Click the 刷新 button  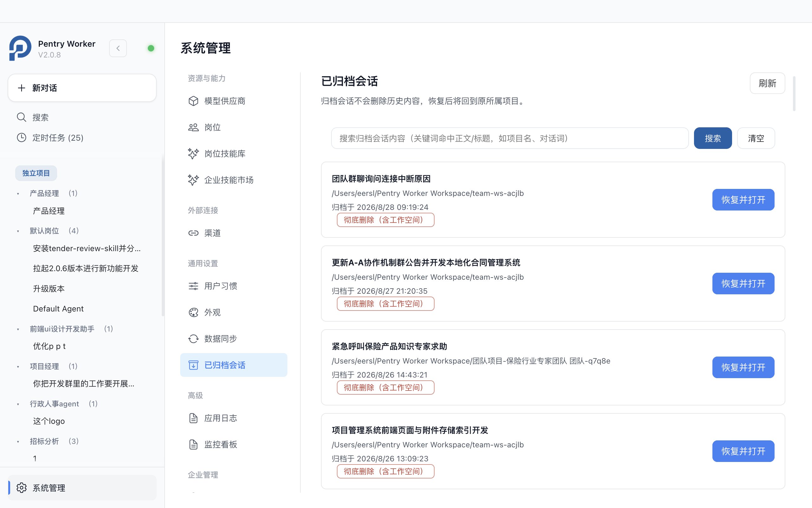coord(767,83)
